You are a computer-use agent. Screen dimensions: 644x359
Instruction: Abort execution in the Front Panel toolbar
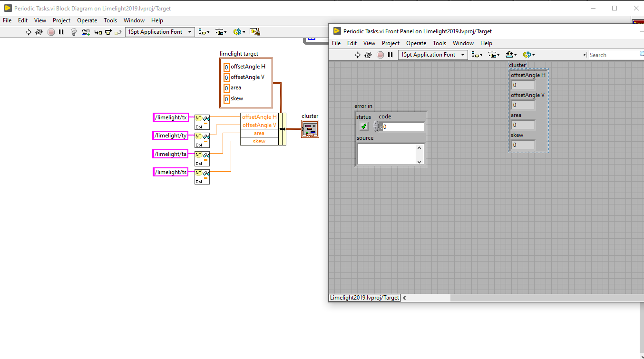pos(380,55)
